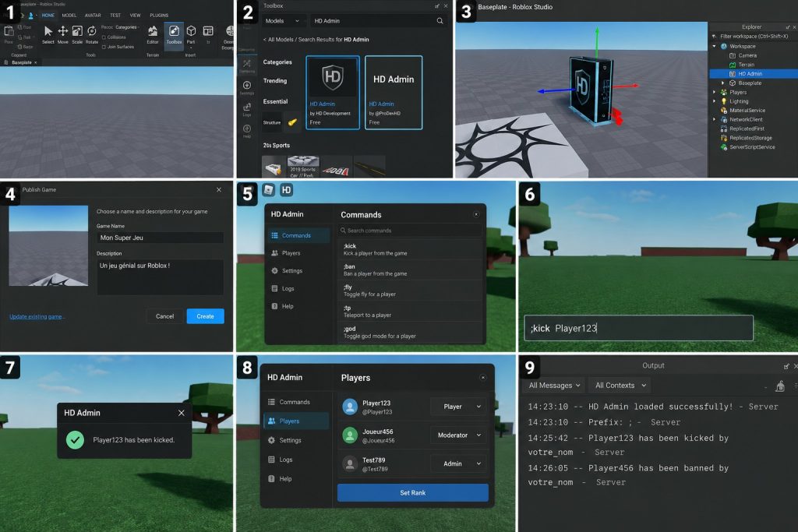Expand the NetworkClient node in Explorer
This screenshot has width=798, height=532.
click(x=715, y=119)
